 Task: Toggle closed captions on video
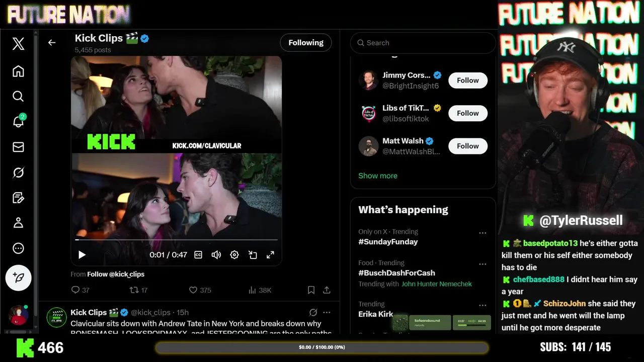198,255
